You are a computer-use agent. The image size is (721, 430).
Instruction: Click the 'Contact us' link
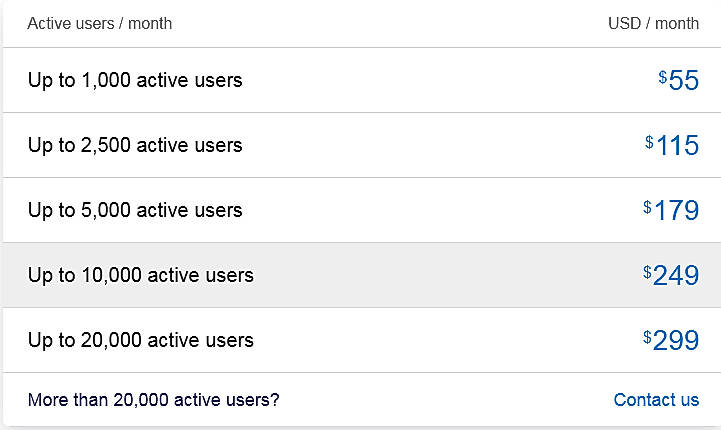[x=656, y=400]
